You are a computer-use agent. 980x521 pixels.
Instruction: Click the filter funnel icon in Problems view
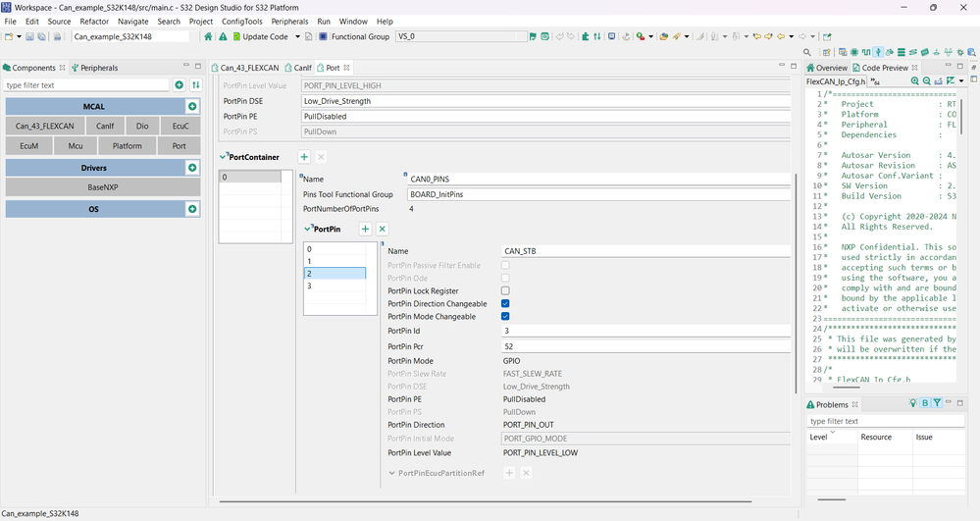[x=937, y=403]
